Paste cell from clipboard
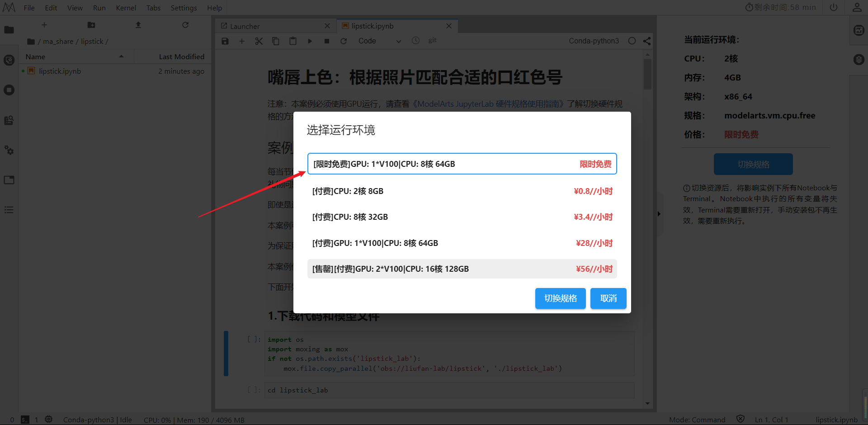Viewport: 868px width, 425px height. [x=293, y=41]
